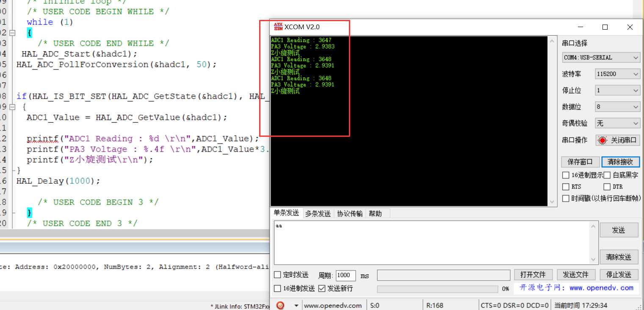Click the 清除发送 button

(619, 257)
